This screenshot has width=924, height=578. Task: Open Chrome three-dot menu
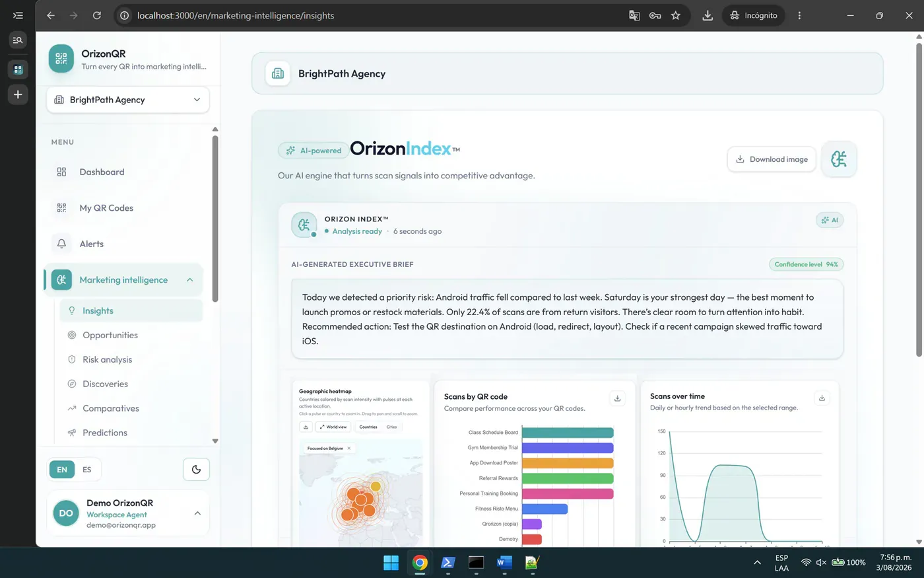pos(799,15)
